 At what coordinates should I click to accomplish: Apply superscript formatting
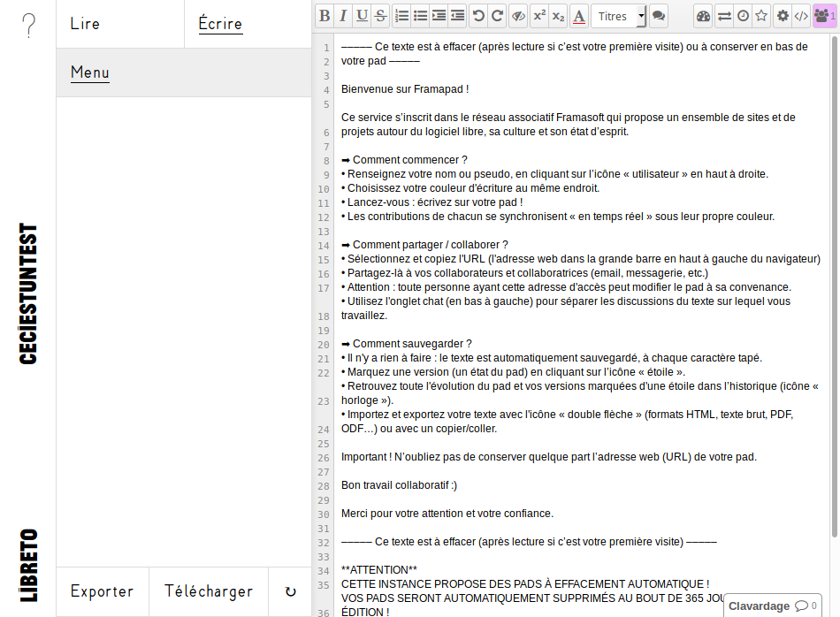click(x=539, y=16)
